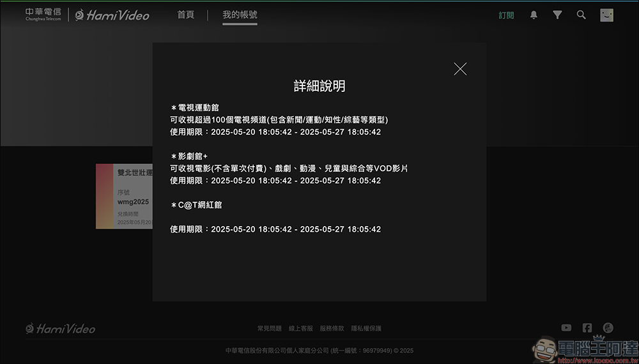Click the wmg2025 serial number text
Image resolution: width=639 pixels, height=364 pixels.
(x=134, y=202)
